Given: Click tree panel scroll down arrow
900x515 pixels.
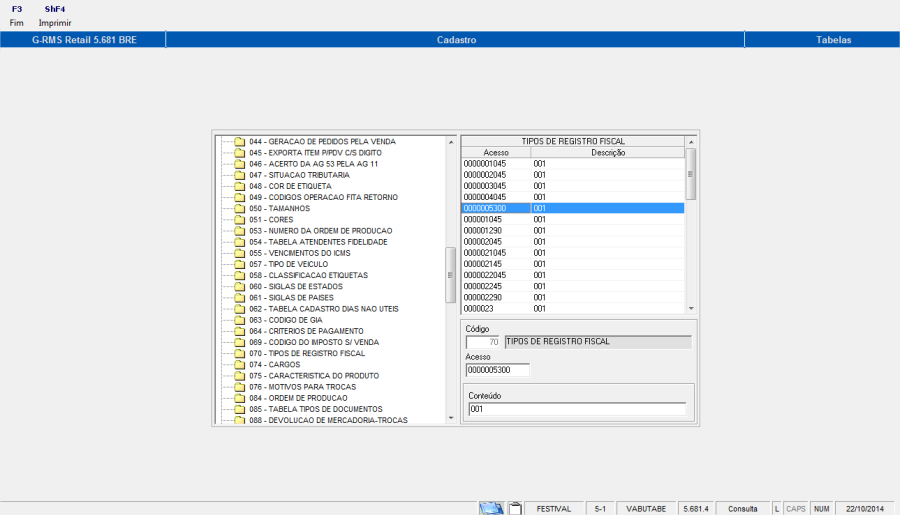Looking at the screenshot, I should pos(451,419).
